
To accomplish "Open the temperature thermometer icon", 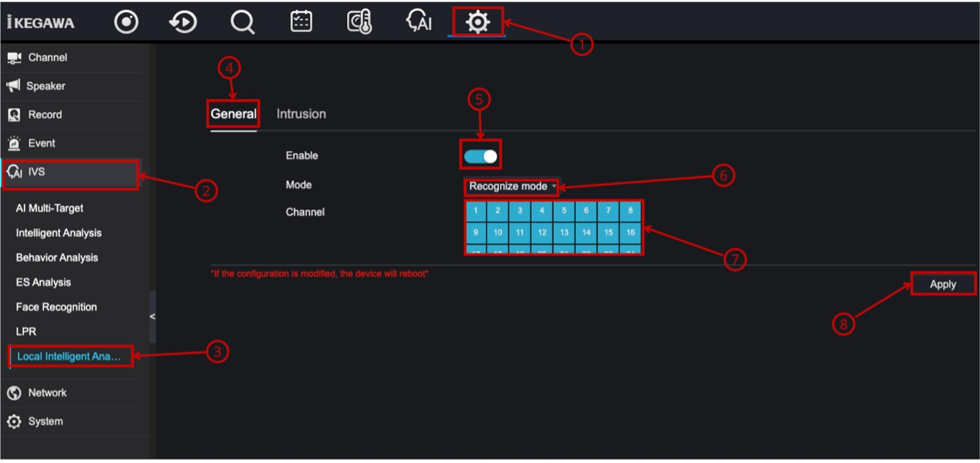I will point(359,22).
